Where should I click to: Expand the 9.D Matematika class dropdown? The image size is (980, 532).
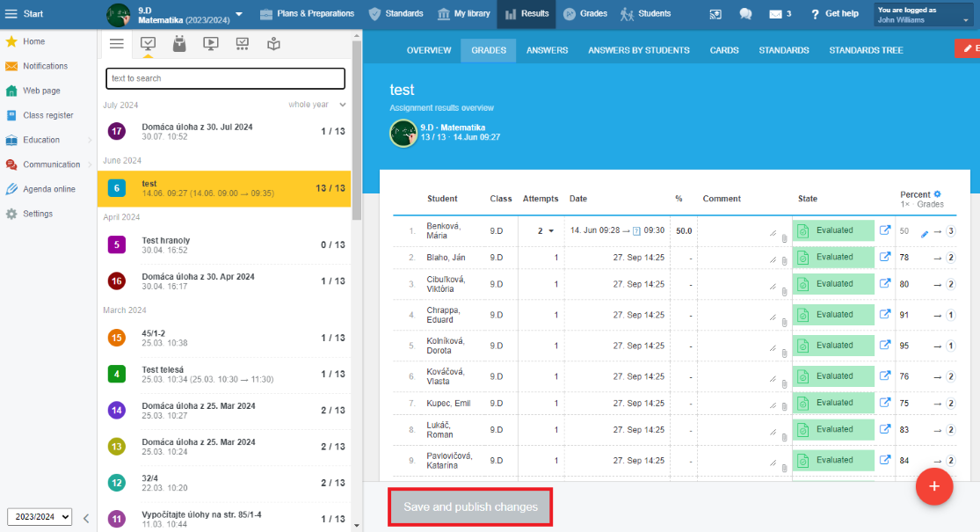[x=239, y=14]
